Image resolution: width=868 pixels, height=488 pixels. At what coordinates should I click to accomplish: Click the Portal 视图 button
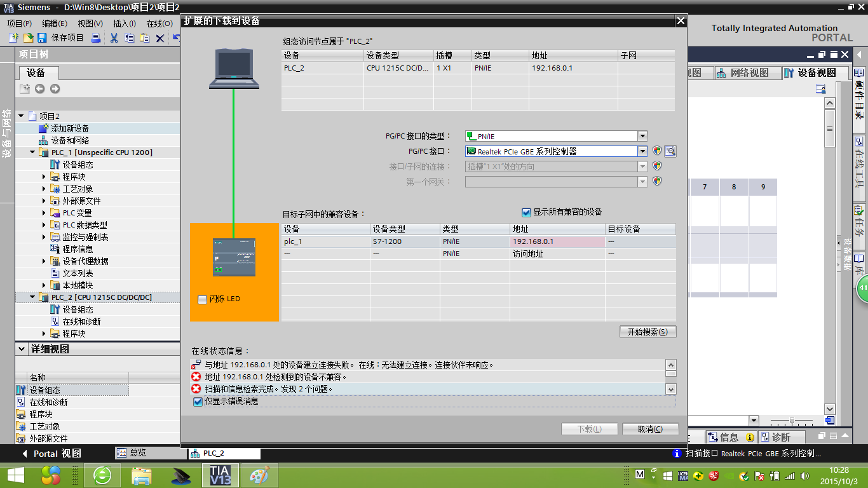pos(52,454)
